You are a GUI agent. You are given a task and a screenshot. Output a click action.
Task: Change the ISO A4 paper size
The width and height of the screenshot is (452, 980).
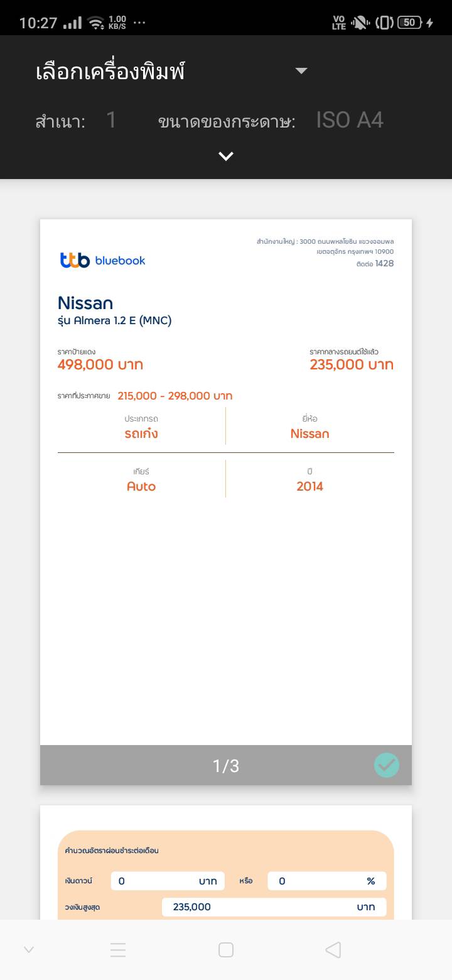350,120
